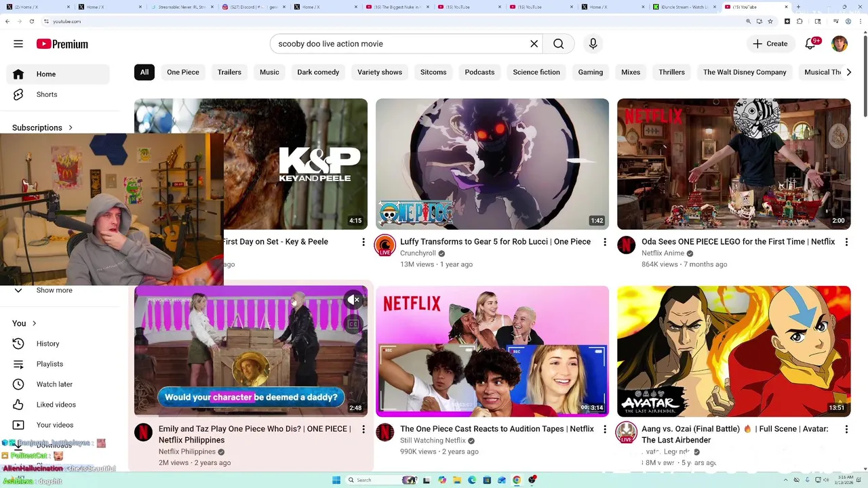Open Liked videos in the sidebar
Screen dimensions: 868x488
[58, 405]
